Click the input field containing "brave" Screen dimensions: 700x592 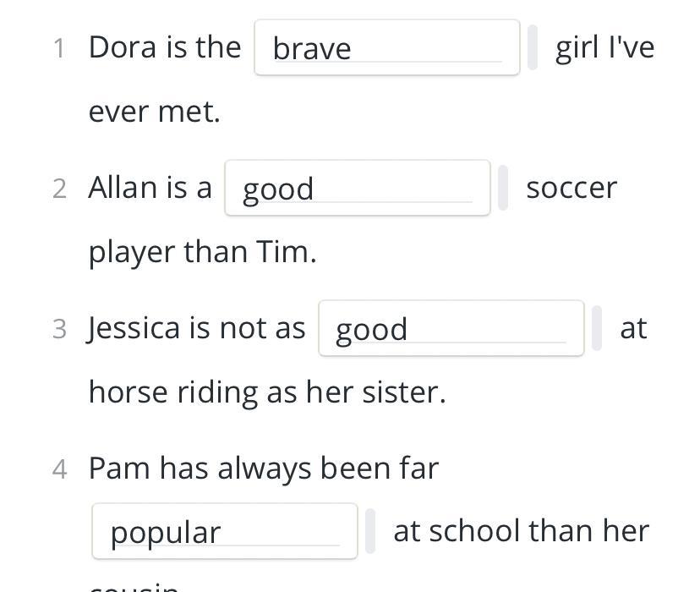[386, 48]
